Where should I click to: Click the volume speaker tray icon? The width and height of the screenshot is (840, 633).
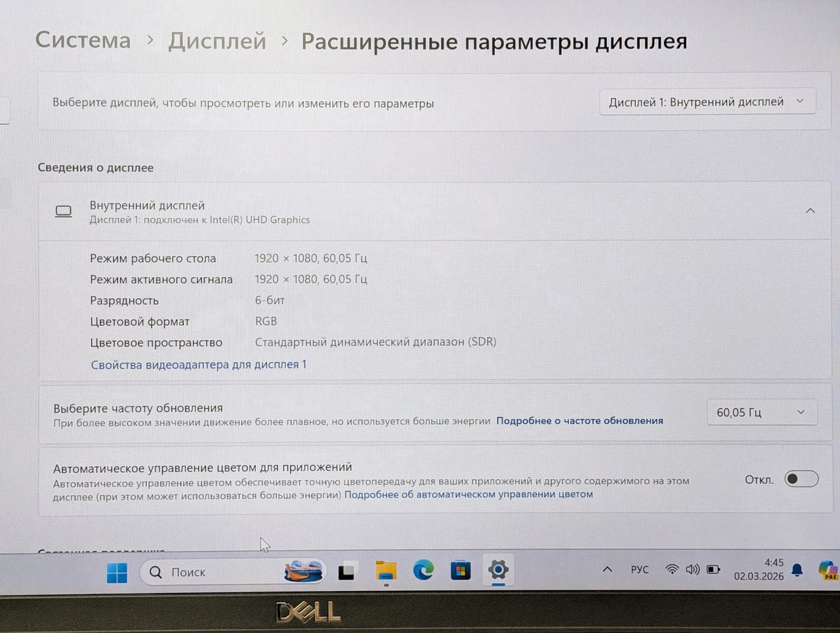[x=692, y=569]
